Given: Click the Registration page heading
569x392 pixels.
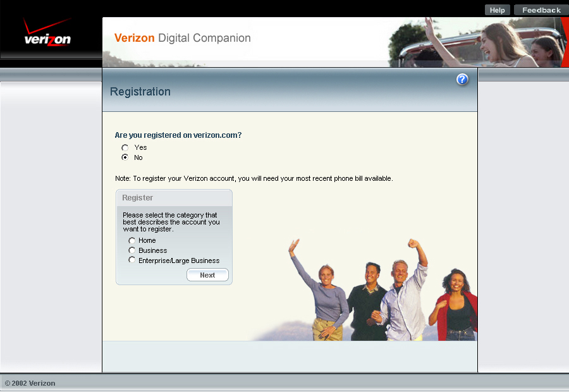Looking at the screenshot, I should click(140, 92).
